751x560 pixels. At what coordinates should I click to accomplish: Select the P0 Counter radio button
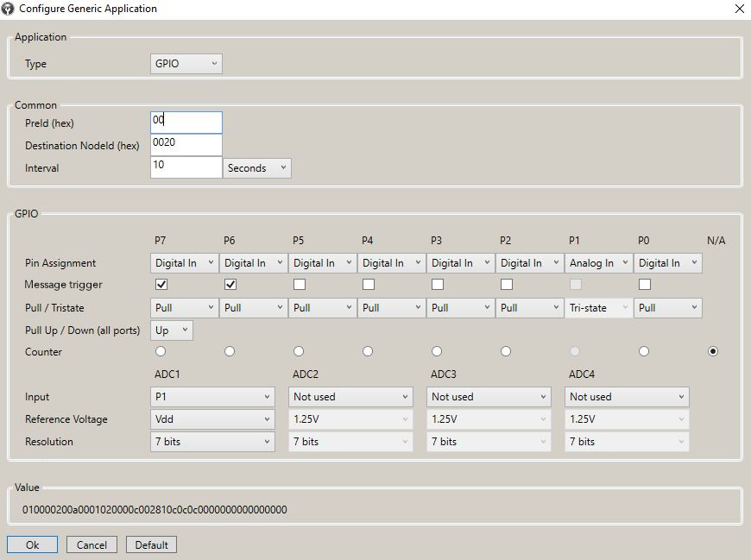(x=644, y=351)
